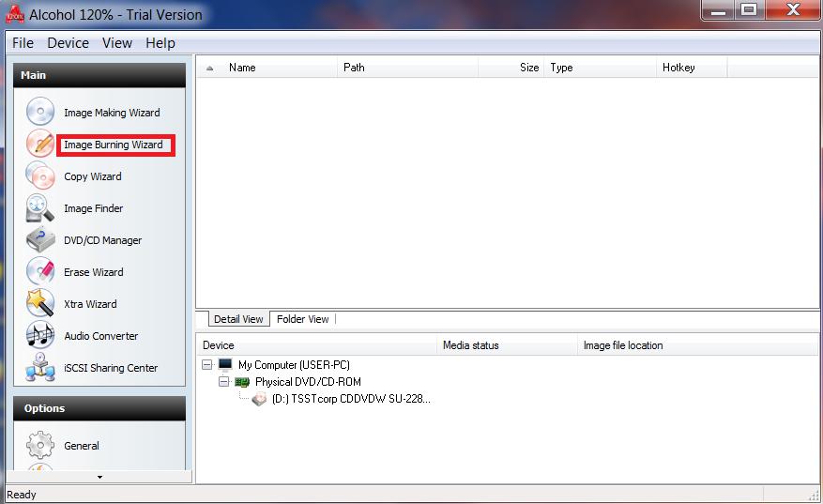Sort images by Size column
Viewport: 823px width, 504px height.
(511, 68)
